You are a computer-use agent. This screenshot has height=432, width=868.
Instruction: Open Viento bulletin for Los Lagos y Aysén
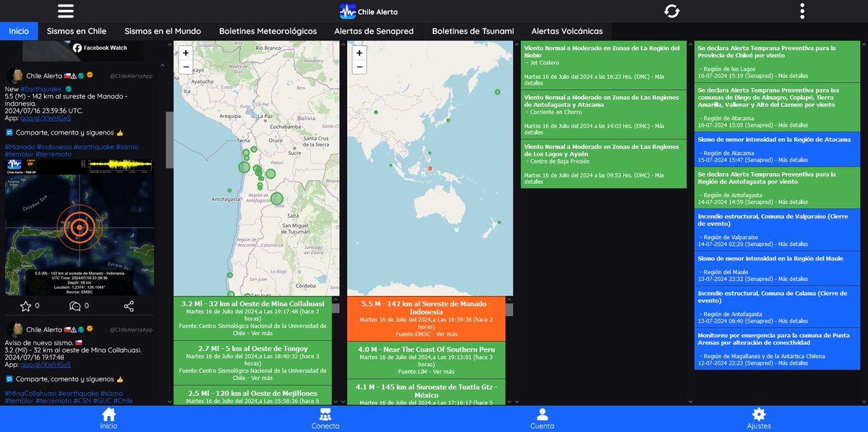coord(603,164)
